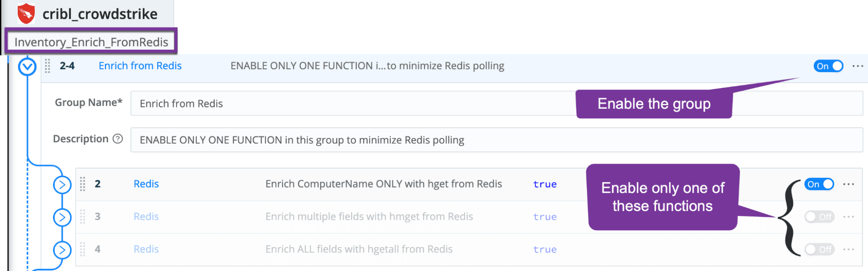868x271 pixels.
Task: Click the CrowdStrike falcon logo icon
Action: coord(26,13)
